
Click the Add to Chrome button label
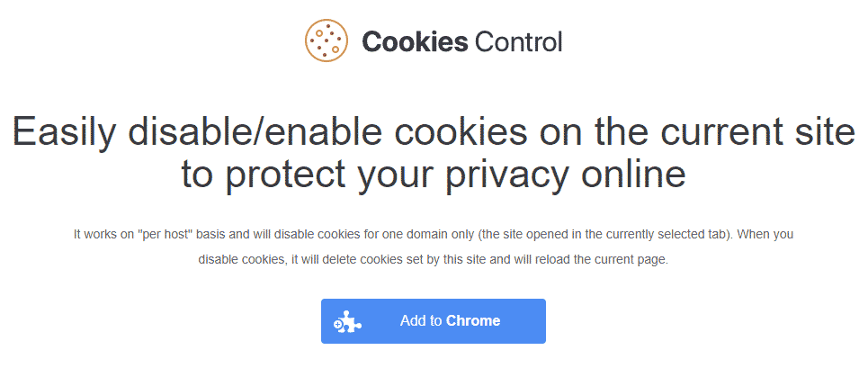click(450, 321)
